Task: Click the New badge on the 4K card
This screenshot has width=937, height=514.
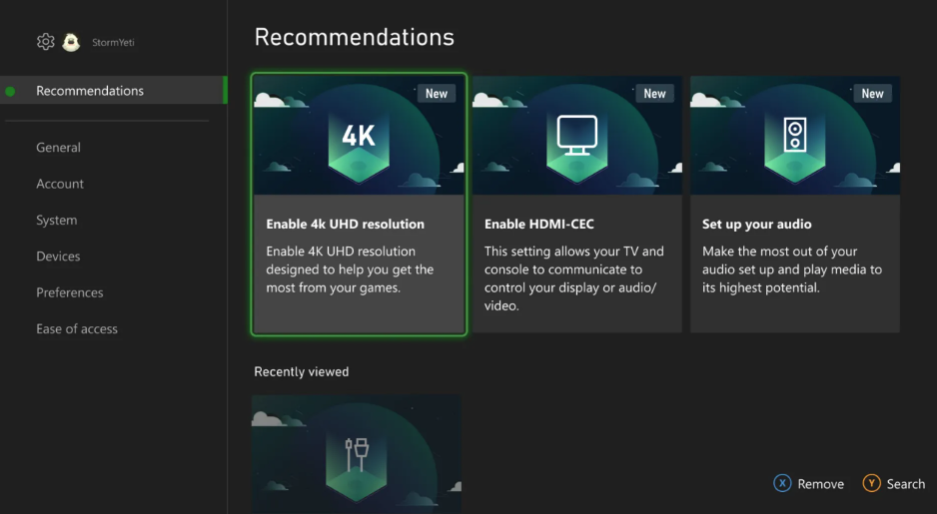Action: tap(436, 93)
